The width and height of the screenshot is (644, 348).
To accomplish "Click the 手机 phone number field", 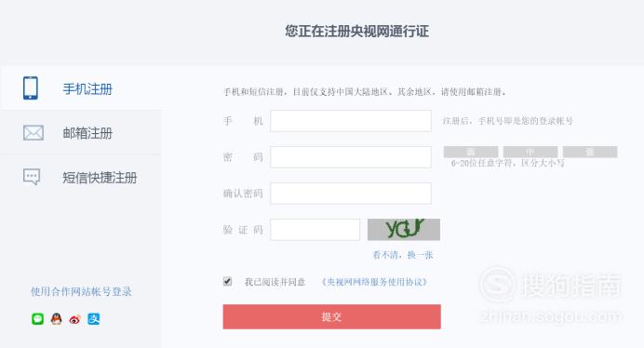I will coord(351,121).
